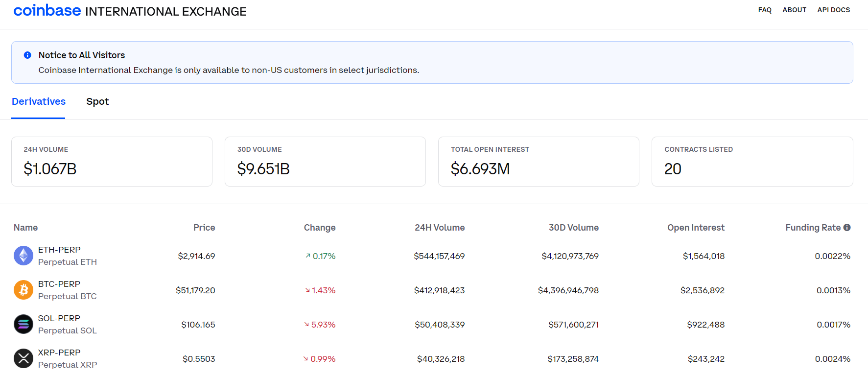Open the FAQ page
Viewport: 868px width, 377px height.
pos(765,10)
